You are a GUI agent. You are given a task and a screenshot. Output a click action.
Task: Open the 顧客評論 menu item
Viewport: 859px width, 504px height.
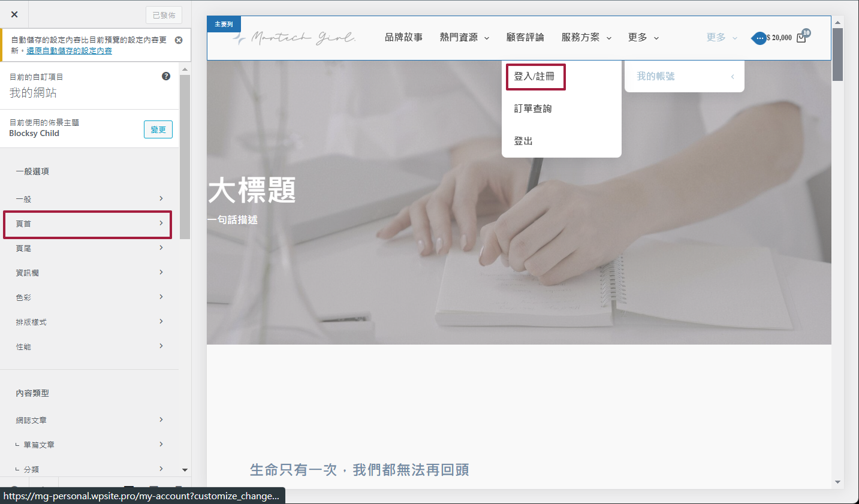(x=525, y=37)
